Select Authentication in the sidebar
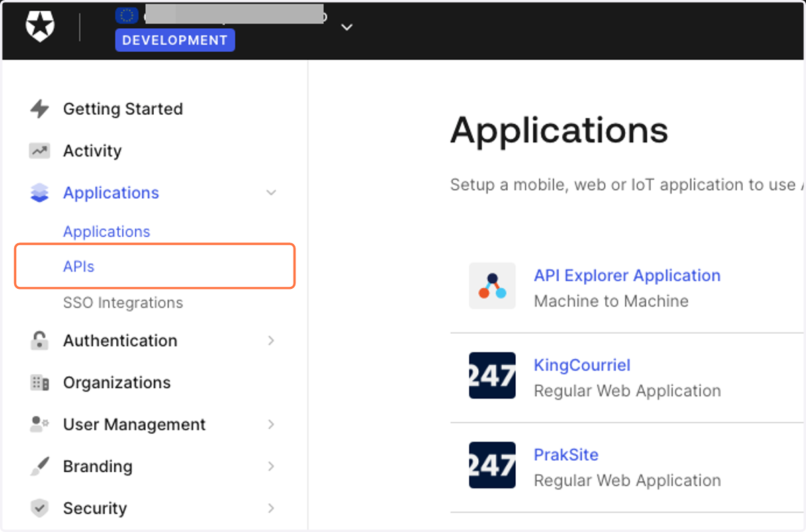This screenshot has height=532, width=806. tap(120, 341)
